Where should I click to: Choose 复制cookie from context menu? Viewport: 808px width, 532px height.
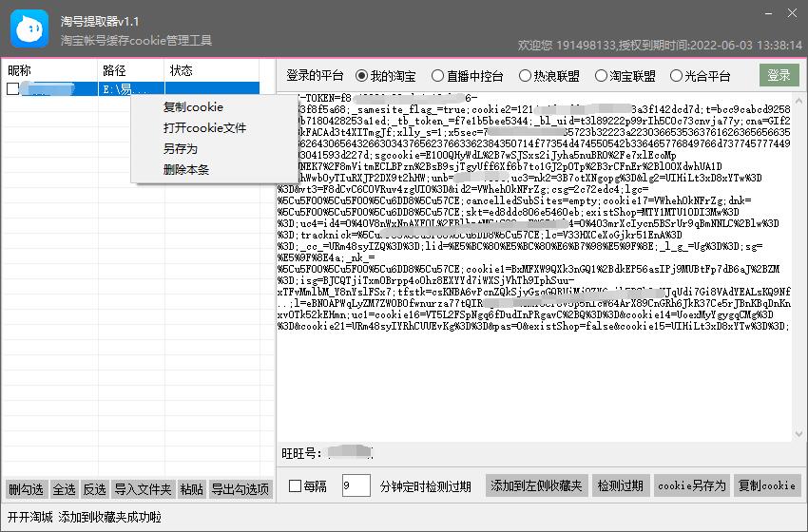tap(193, 107)
